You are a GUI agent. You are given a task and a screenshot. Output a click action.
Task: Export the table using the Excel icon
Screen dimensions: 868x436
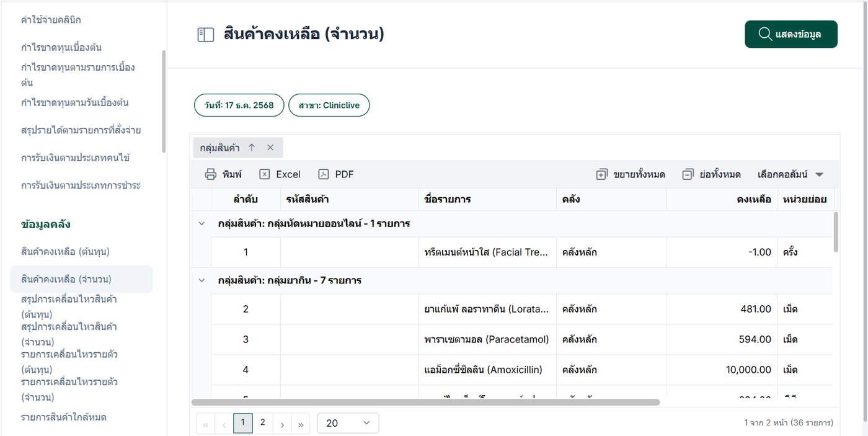pyautogui.click(x=265, y=174)
